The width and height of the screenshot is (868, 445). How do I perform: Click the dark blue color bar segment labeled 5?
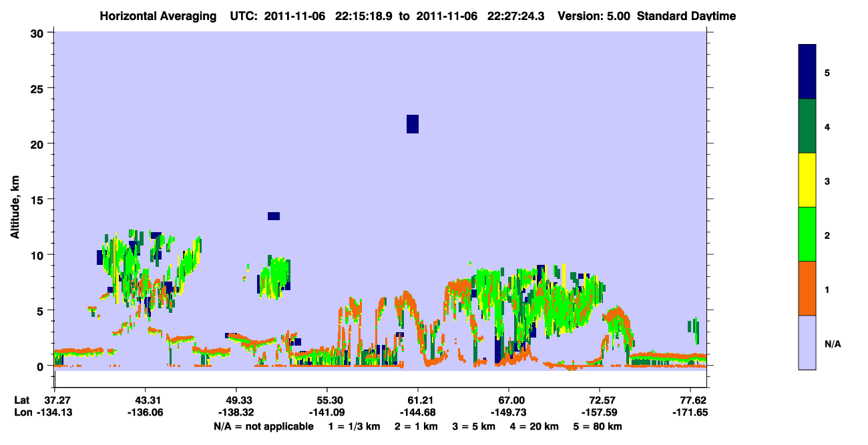coord(807,71)
